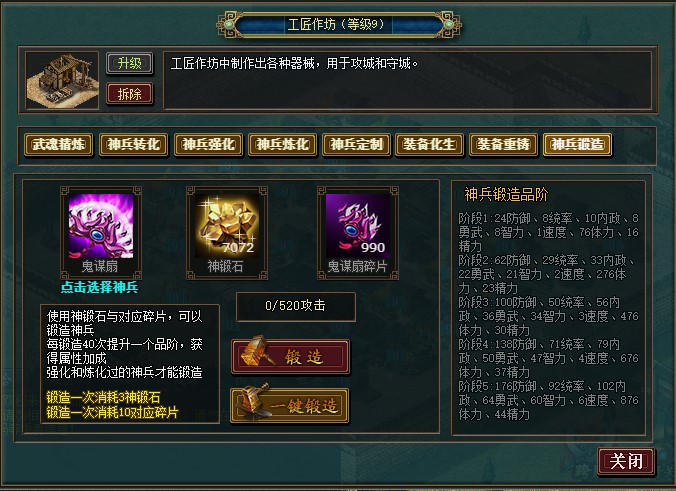Switch to the 神兵转化 tab
Viewport: 676px width, 491px height.
(x=134, y=144)
